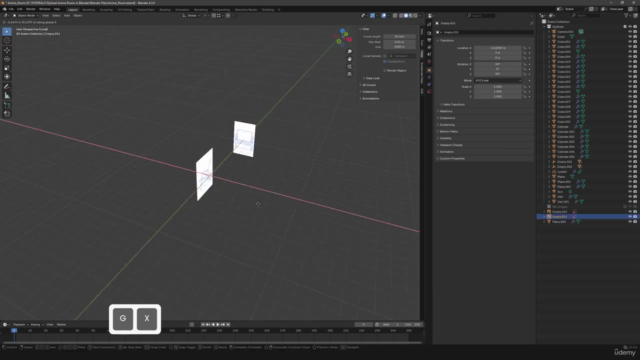Jump to timeline end frame button

[228, 324]
